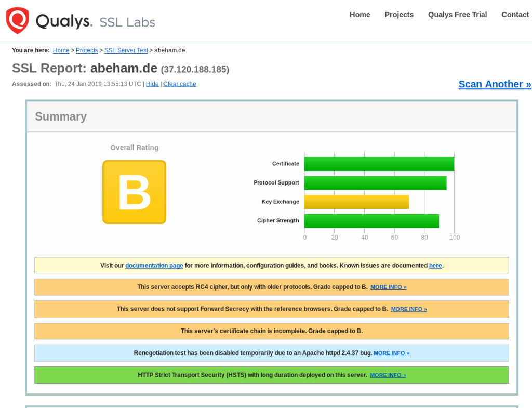
Task: Click the Key Exchange chart label
Action: point(280,202)
